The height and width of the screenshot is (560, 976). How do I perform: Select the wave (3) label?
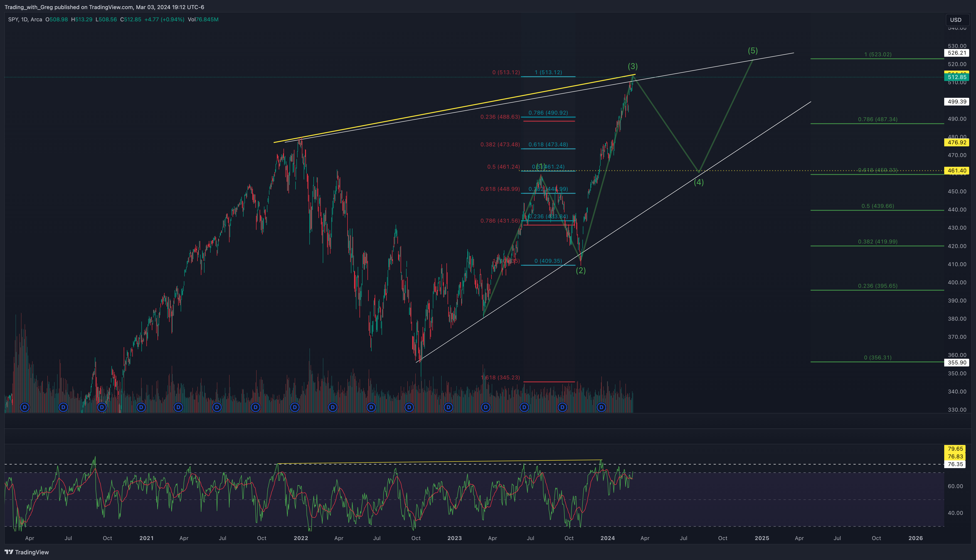pyautogui.click(x=632, y=66)
